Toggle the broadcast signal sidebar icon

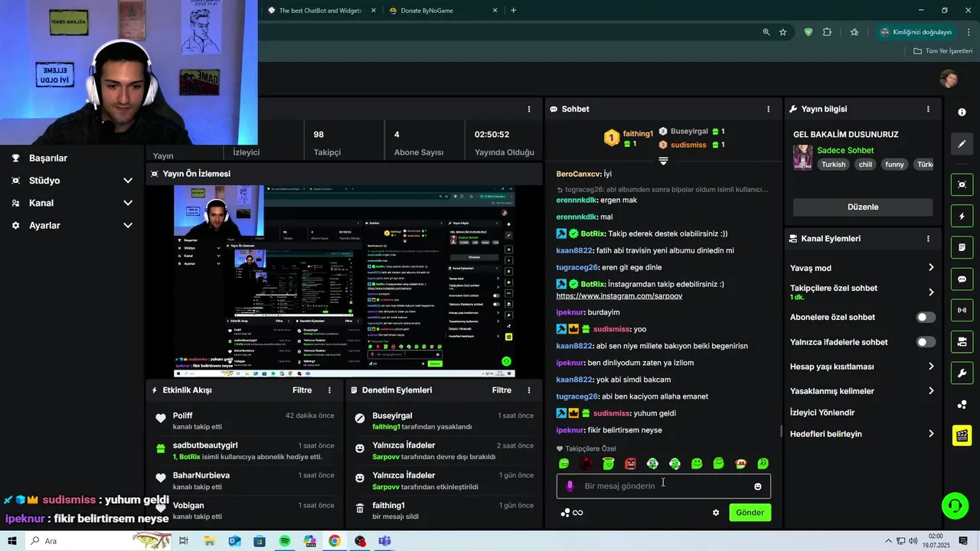(962, 310)
